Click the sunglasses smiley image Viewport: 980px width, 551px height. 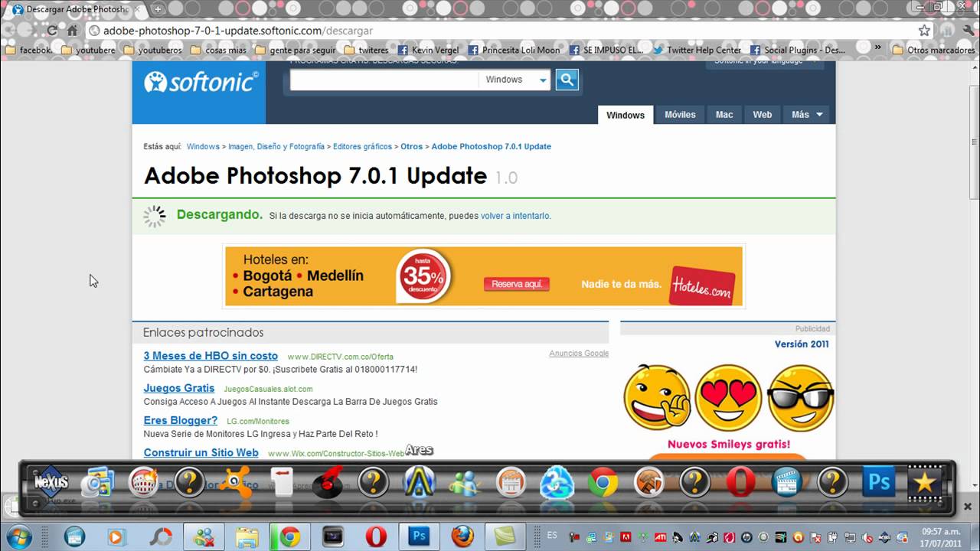pos(800,396)
